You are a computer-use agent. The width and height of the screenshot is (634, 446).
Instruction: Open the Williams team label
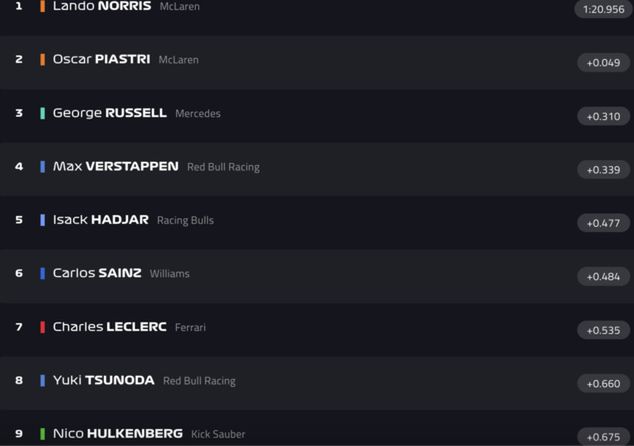[x=169, y=274]
